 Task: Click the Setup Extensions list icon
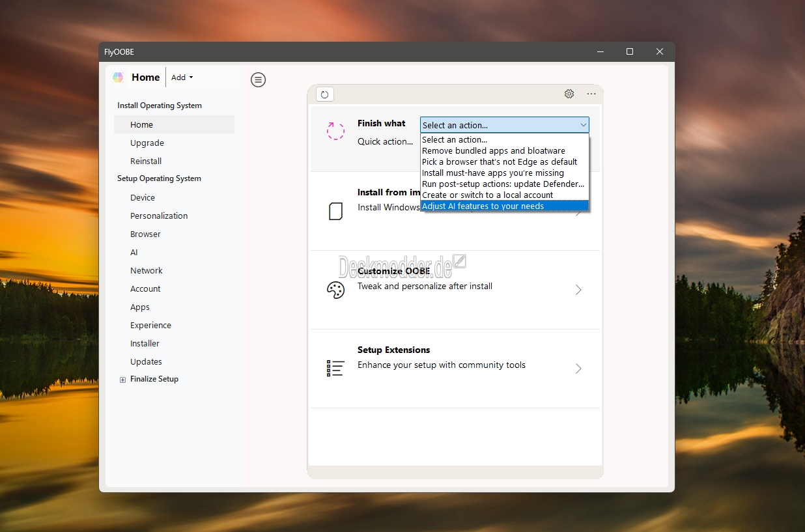tap(335, 369)
